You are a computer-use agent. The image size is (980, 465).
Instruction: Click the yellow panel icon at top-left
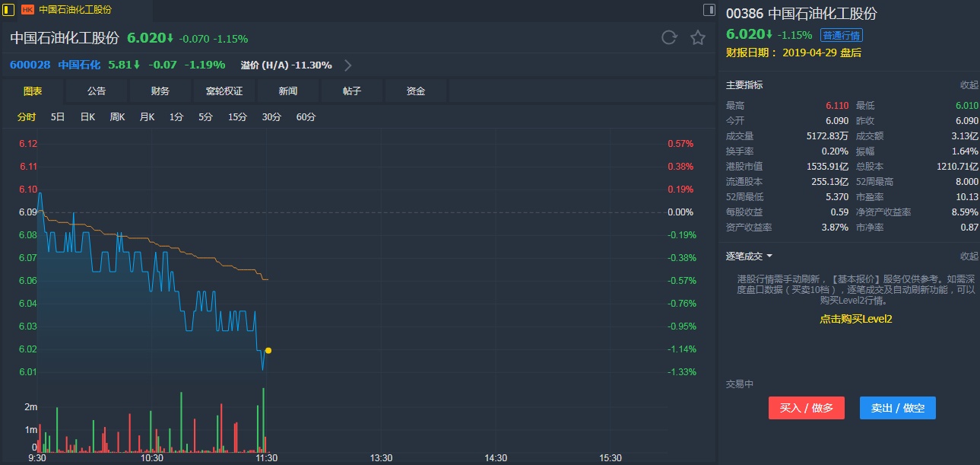(x=9, y=10)
